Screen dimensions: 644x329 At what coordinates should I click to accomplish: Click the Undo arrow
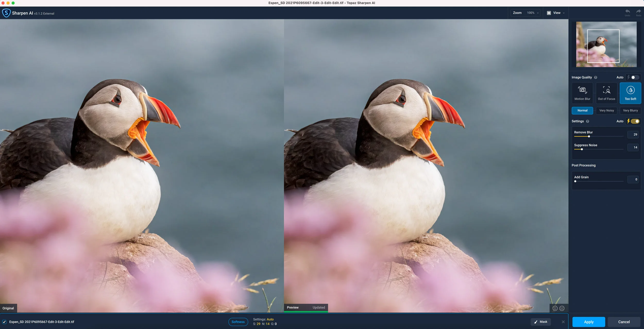coord(628,12)
